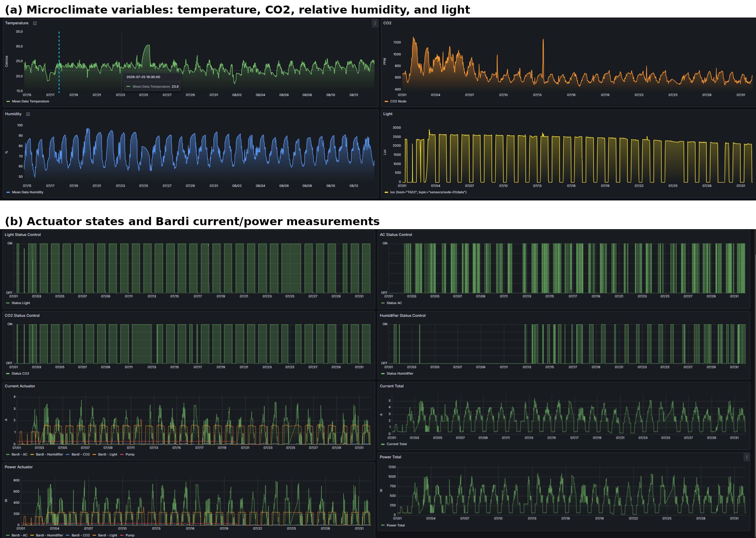The height and width of the screenshot is (538, 756).
Task: Click the Power Total panel title
Action: (x=390, y=457)
